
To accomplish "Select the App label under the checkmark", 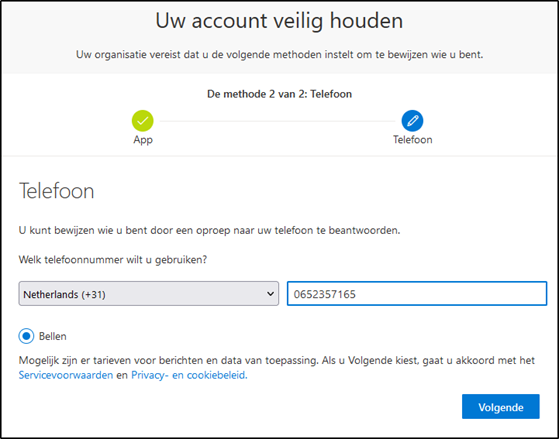I will click(143, 140).
